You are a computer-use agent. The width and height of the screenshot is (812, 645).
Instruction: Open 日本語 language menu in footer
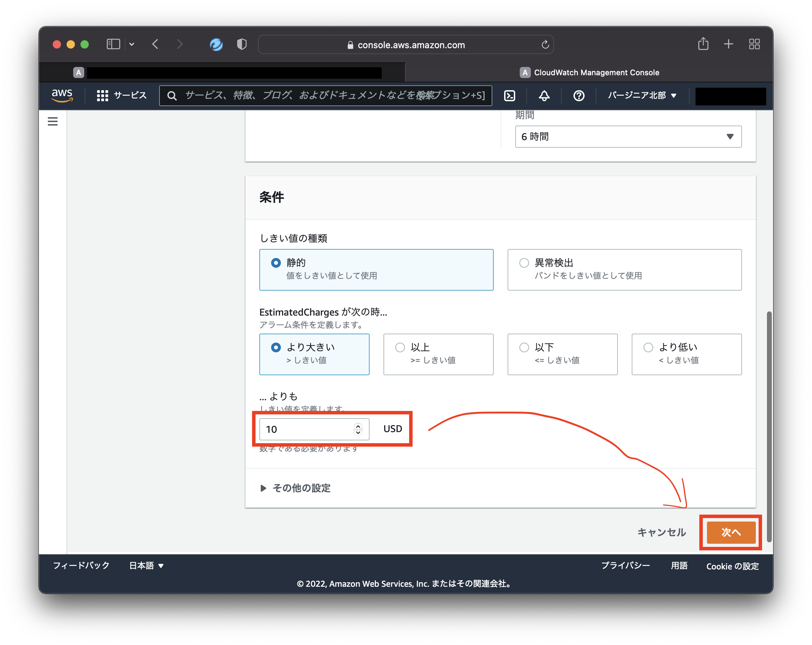click(x=146, y=566)
